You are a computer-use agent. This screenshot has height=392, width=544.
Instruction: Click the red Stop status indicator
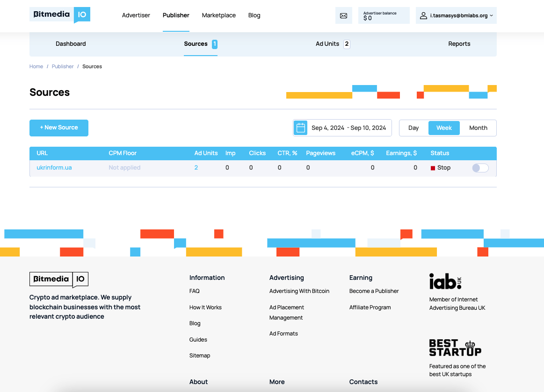click(433, 168)
